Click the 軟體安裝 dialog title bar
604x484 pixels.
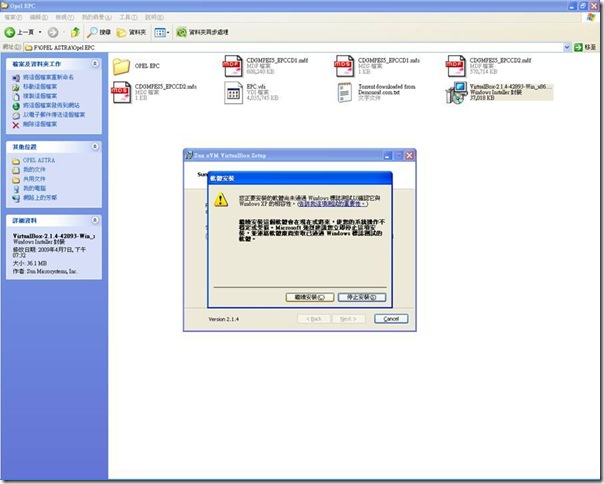coord(300,178)
